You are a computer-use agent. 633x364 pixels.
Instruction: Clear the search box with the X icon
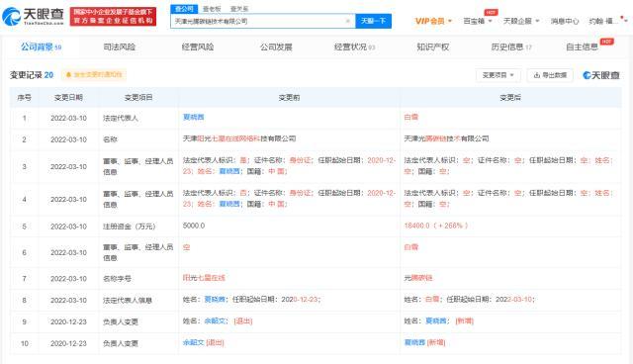[347, 21]
